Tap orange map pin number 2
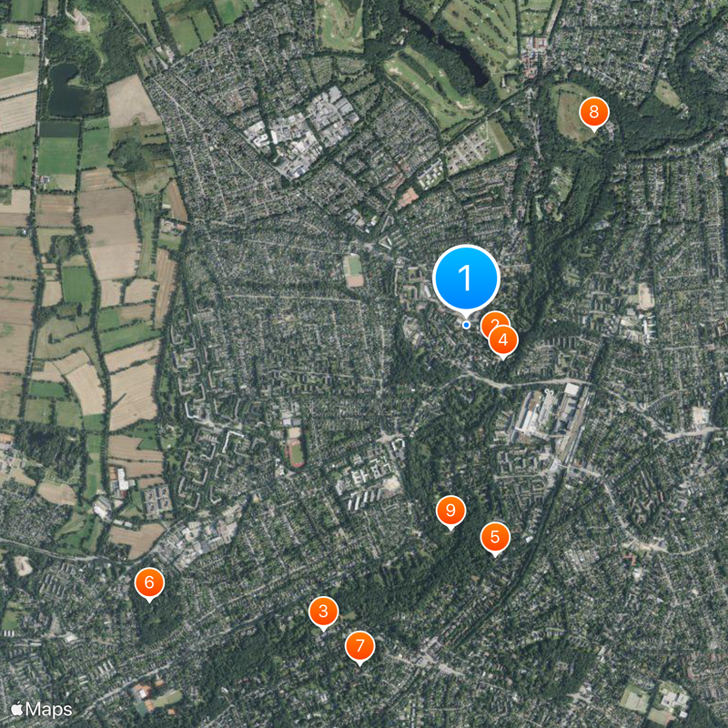This screenshot has height=728, width=728. pyautogui.click(x=493, y=322)
